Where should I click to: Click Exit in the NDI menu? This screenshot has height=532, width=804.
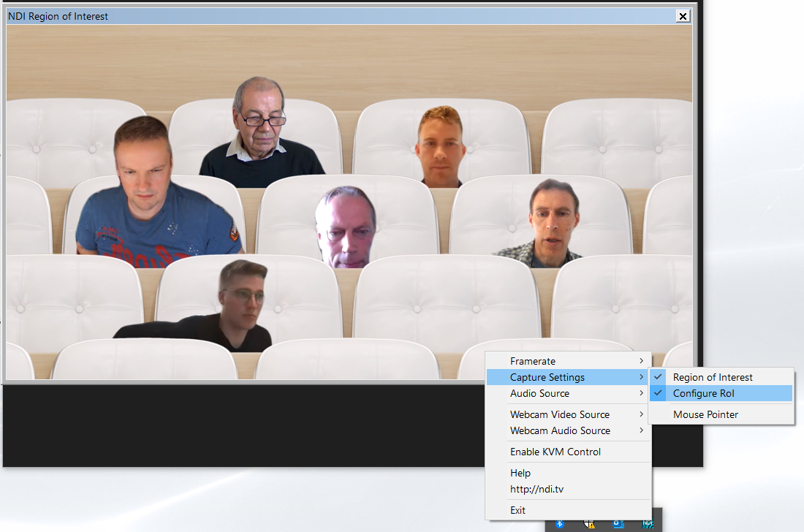click(x=517, y=510)
